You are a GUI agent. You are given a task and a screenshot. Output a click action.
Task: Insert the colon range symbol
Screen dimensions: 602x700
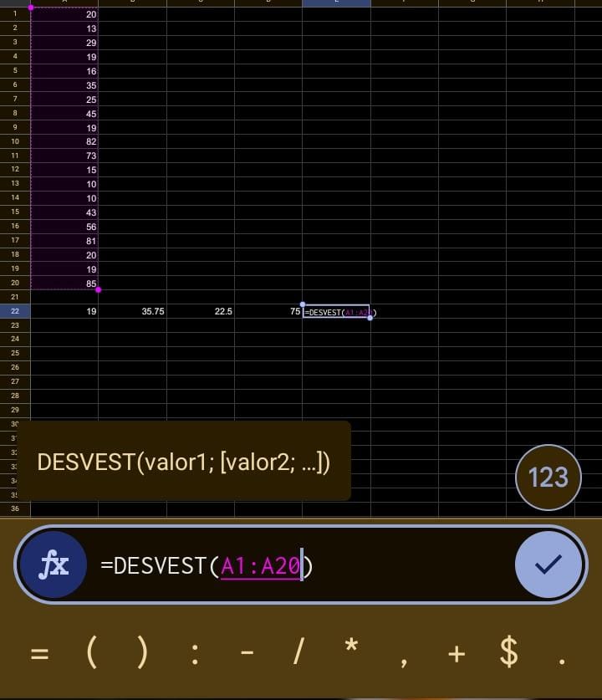[x=195, y=653]
